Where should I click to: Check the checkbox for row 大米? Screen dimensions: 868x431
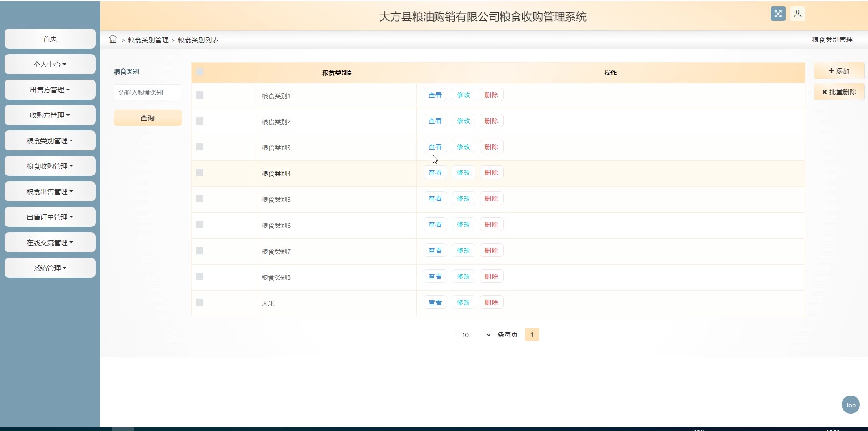click(200, 302)
